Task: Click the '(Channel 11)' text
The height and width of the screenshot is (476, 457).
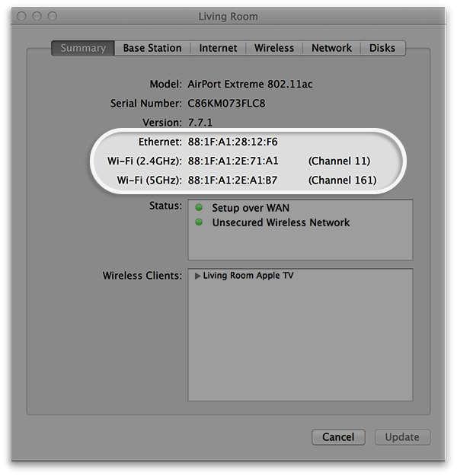Action: 339,161
